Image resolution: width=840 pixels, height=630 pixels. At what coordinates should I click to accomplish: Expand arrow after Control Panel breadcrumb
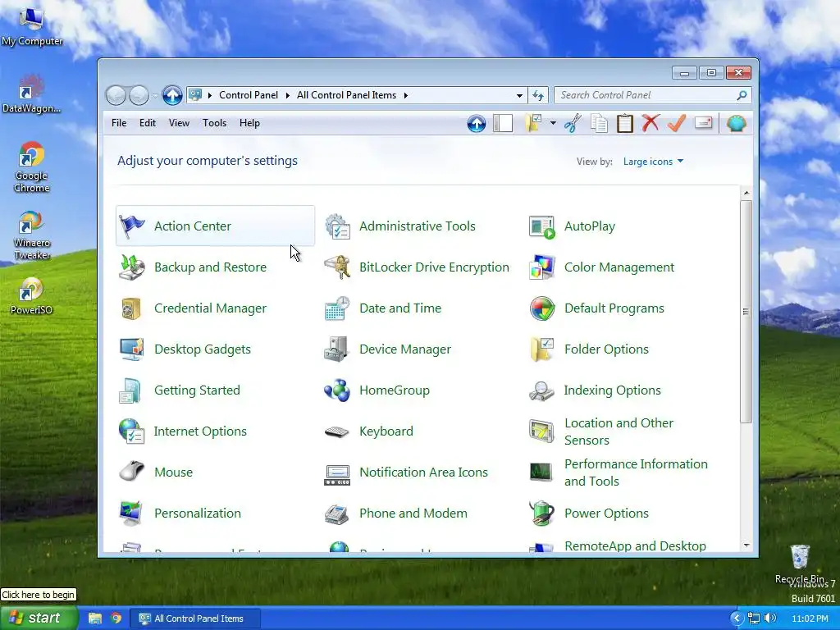(287, 95)
